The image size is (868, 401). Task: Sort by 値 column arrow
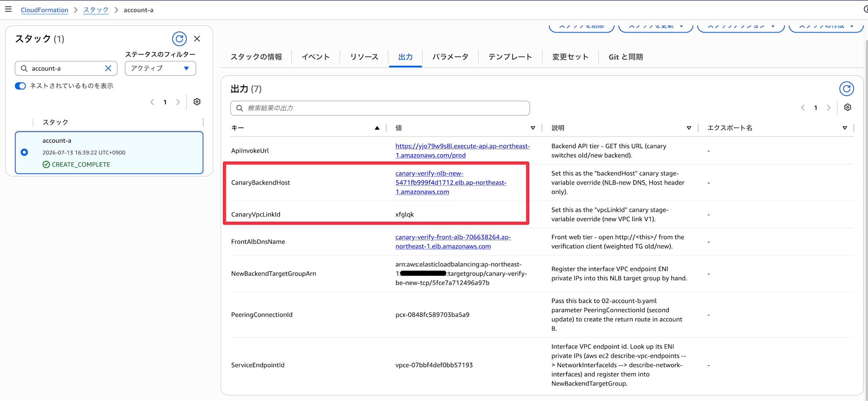(x=533, y=128)
